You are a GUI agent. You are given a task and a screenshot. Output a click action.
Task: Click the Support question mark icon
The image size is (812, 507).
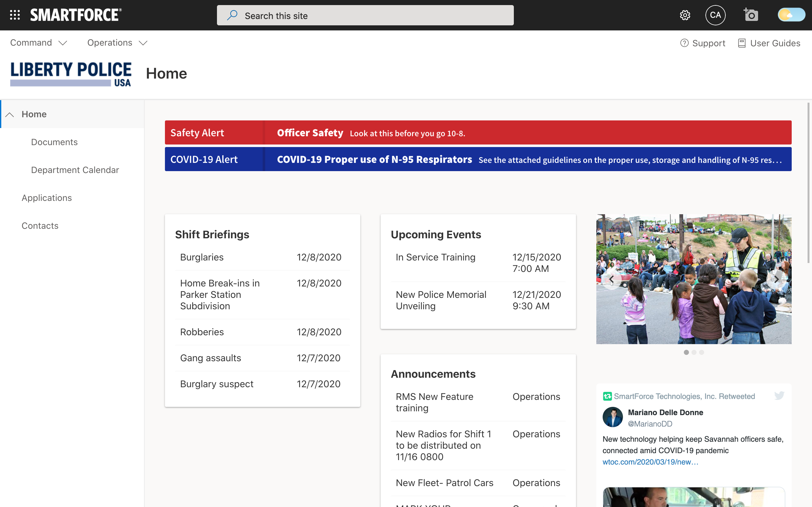[684, 43]
